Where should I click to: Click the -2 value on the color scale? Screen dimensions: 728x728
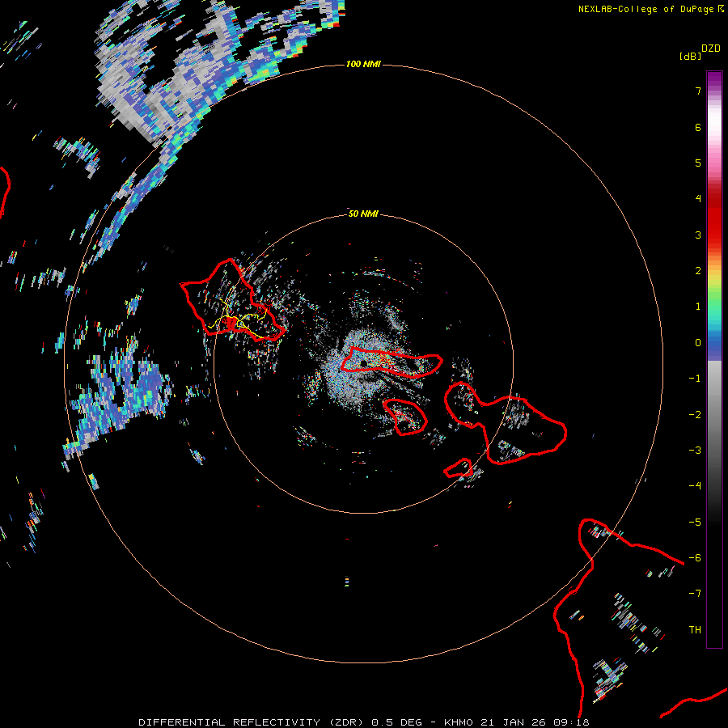[x=695, y=415]
